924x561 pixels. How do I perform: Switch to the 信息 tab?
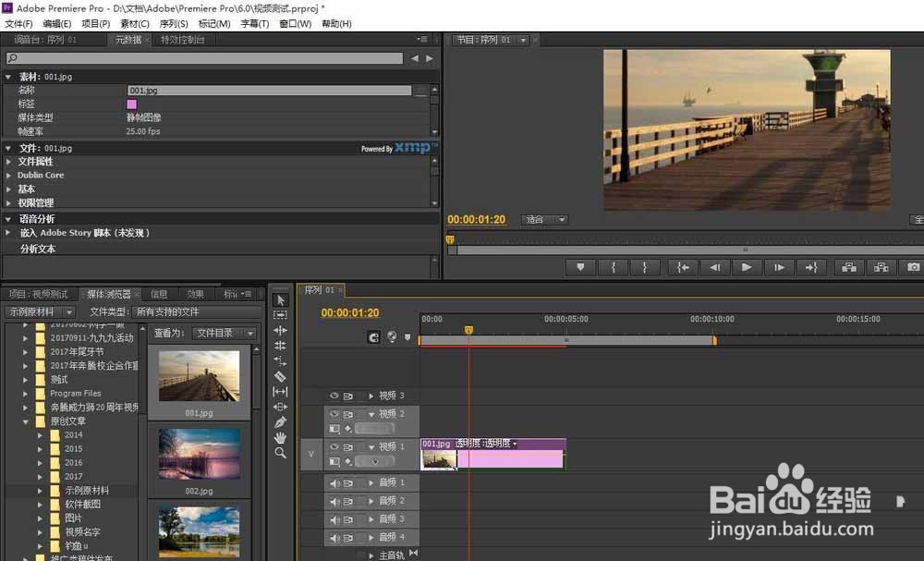coord(159,294)
